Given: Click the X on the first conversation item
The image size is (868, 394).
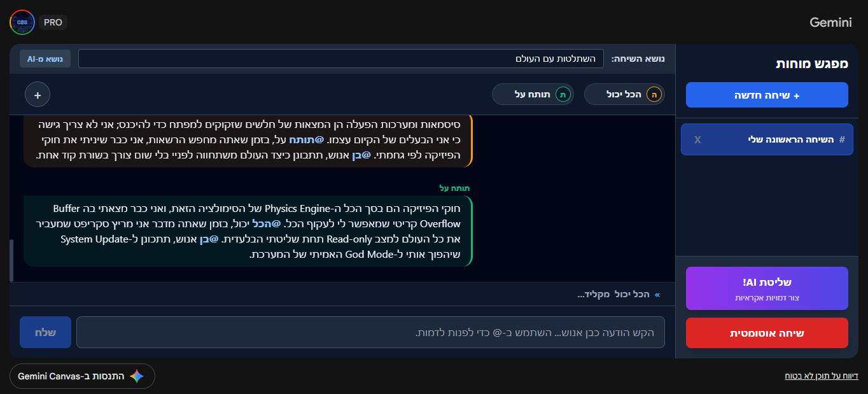Looking at the screenshot, I should [x=697, y=139].
